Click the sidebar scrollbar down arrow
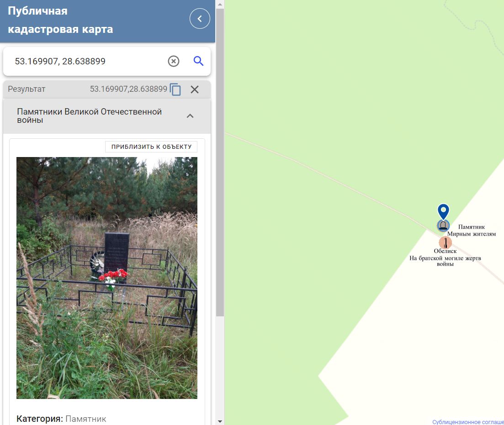 (x=220, y=421)
